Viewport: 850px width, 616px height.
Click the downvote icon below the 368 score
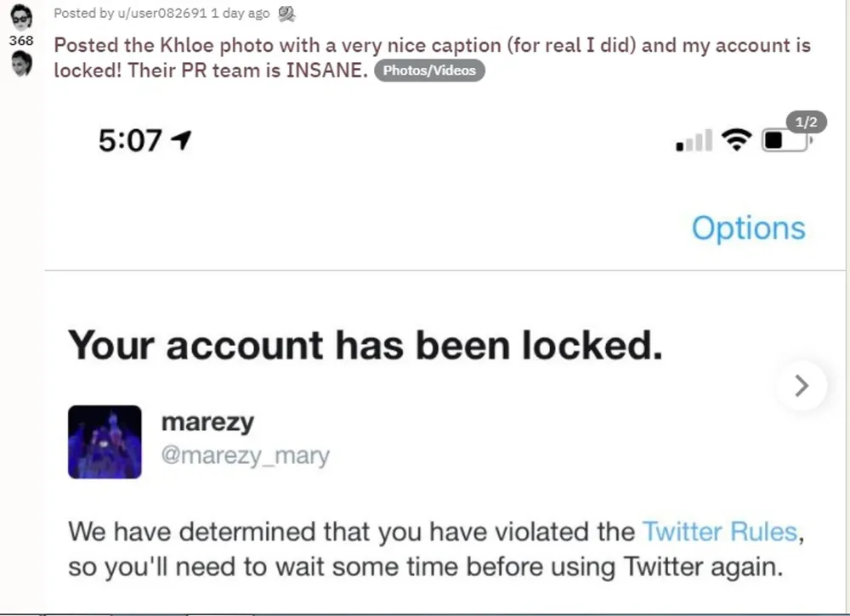pos(21,65)
